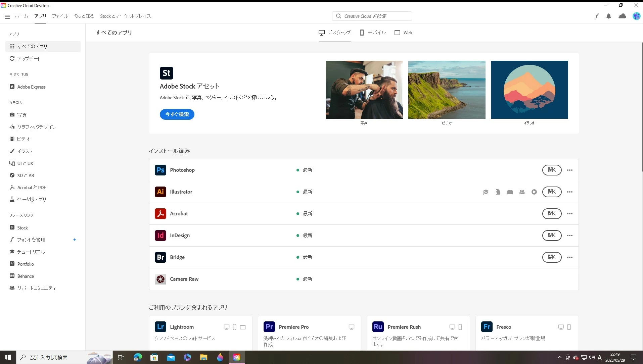This screenshot has width=643, height=364.
Task: Open Stock とマーケットプレイス tab
Action: tap(126, 16)
